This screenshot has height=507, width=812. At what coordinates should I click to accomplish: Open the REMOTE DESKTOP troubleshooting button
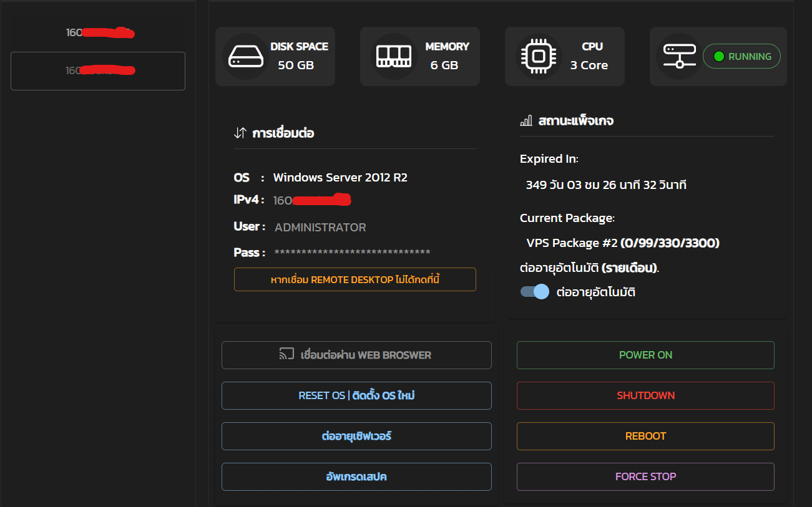355,279
